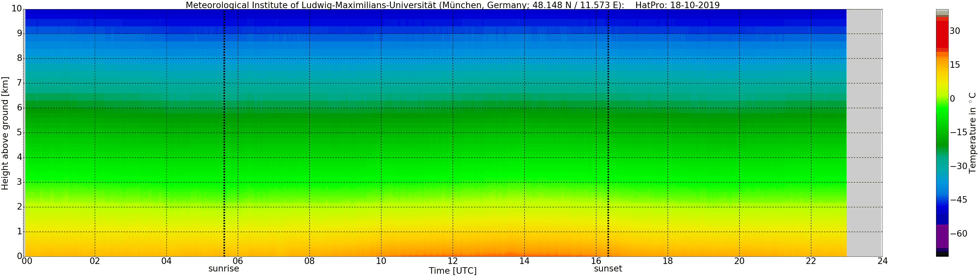Click the 'Temperature in °C' colorbar label
This screenshot has width=980, height=277.
973,132
